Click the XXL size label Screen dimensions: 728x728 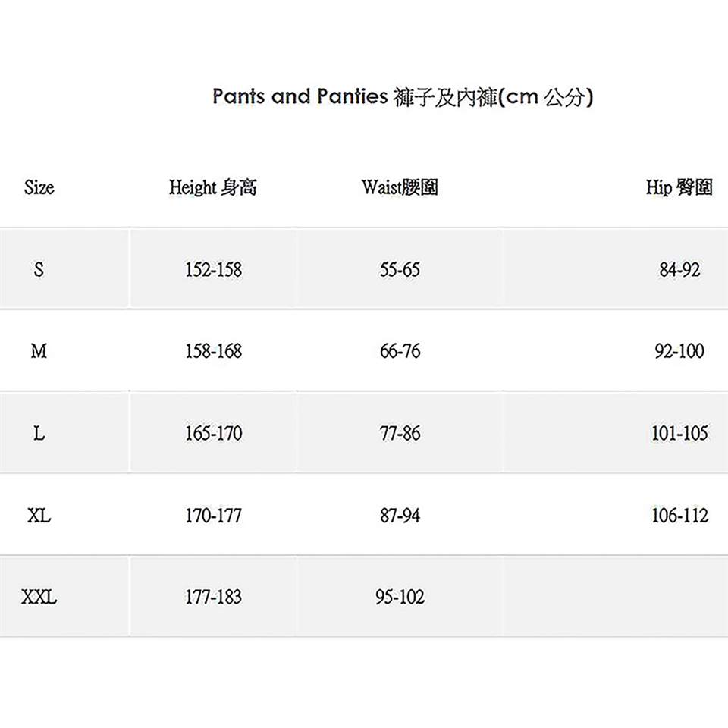click(x=39, y=598)
